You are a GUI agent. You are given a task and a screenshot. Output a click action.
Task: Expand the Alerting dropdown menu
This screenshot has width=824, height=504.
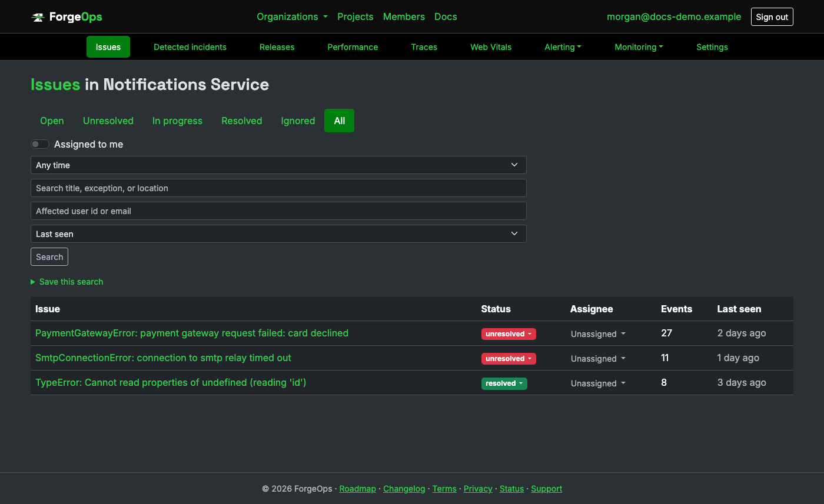click(x=563, y=47)
